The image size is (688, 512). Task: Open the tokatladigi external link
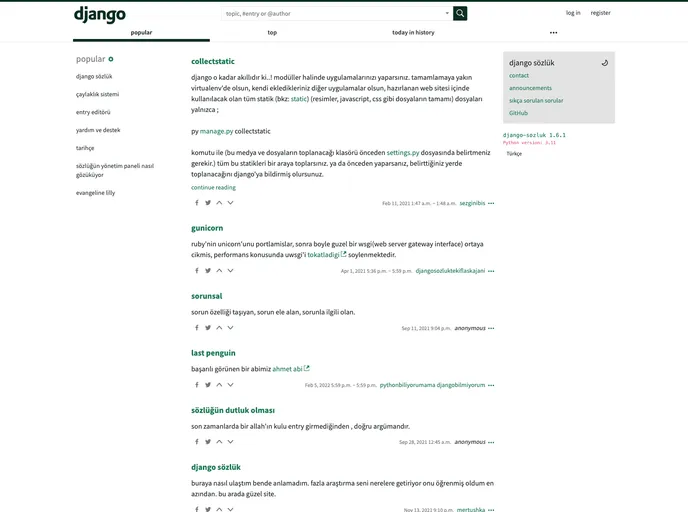pyautogui.click(x=326, y=255)
